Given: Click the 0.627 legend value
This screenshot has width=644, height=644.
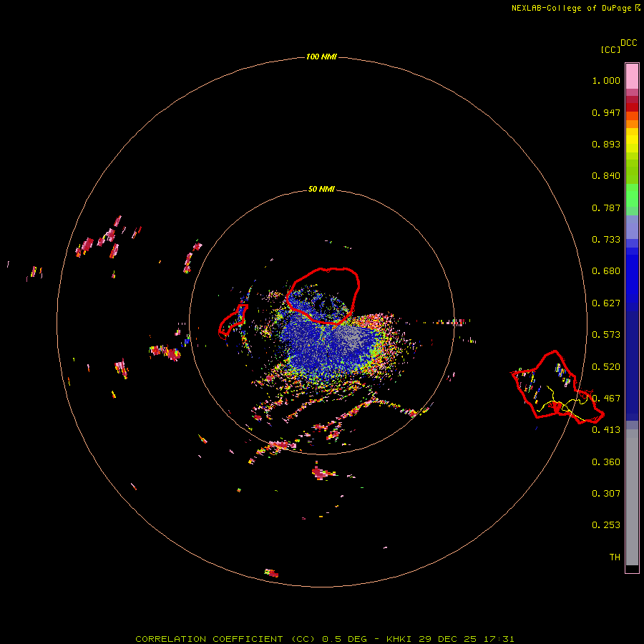Looking at the screenshot, I should point(606,303).
